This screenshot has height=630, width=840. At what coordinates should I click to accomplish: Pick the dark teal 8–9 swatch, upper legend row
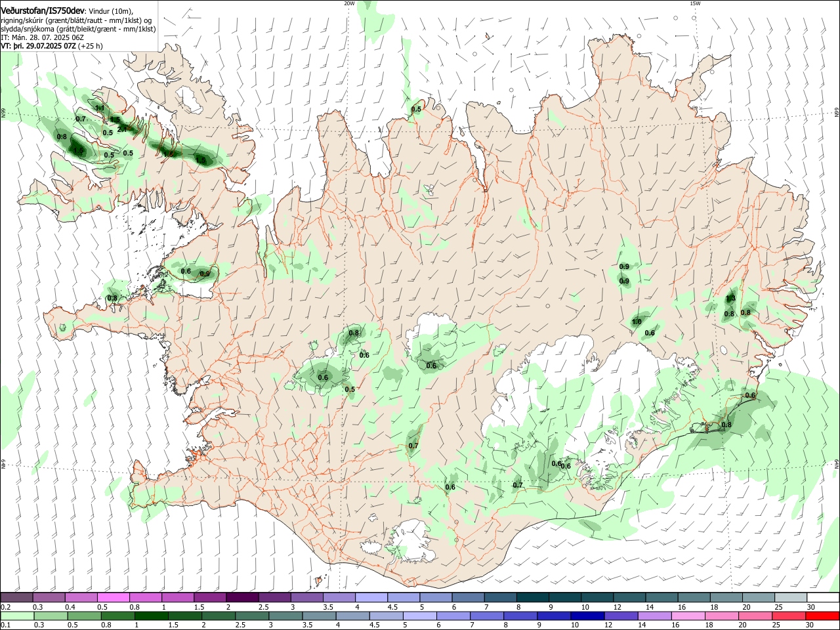point(533,598)
